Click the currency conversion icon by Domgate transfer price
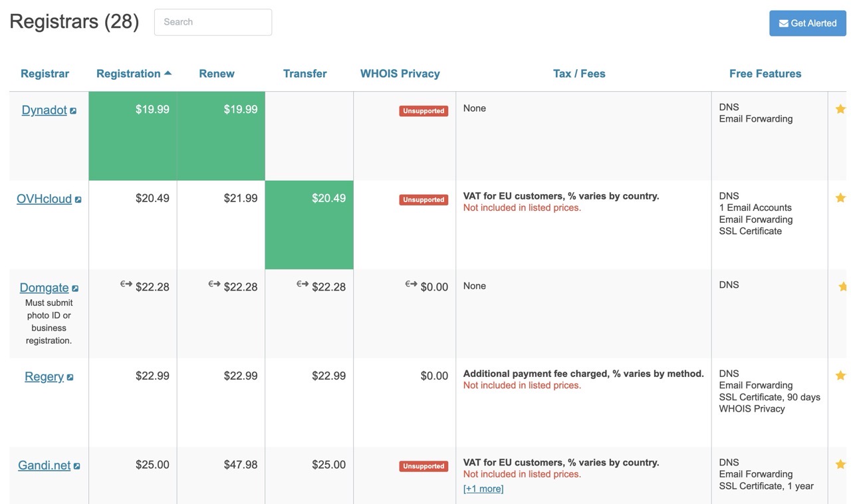 (x=303, y=284)
